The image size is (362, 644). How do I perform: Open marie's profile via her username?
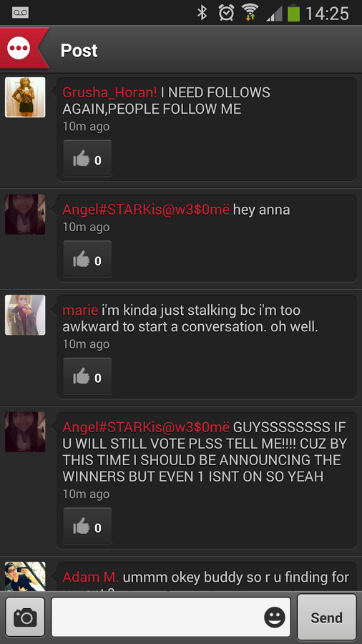pos(80,311)
